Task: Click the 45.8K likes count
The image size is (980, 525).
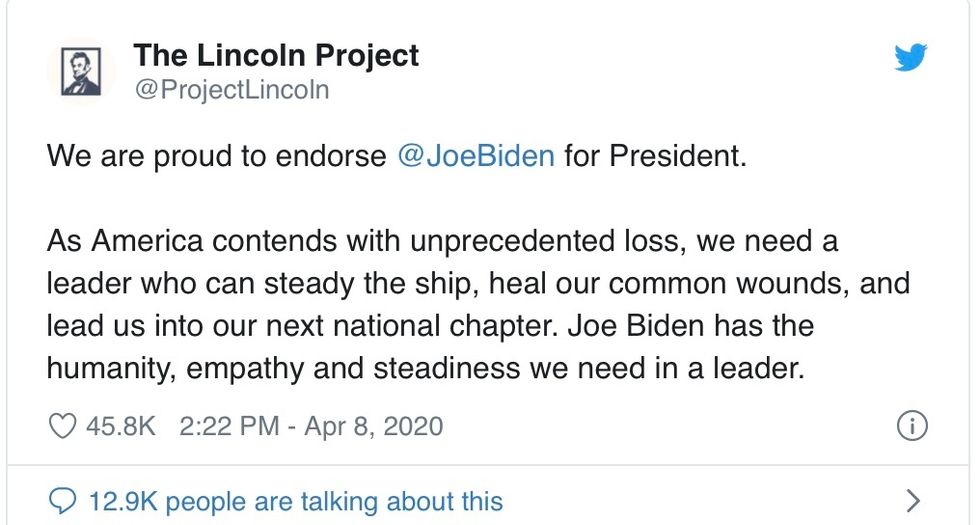Action: click(x=121, y=426)
